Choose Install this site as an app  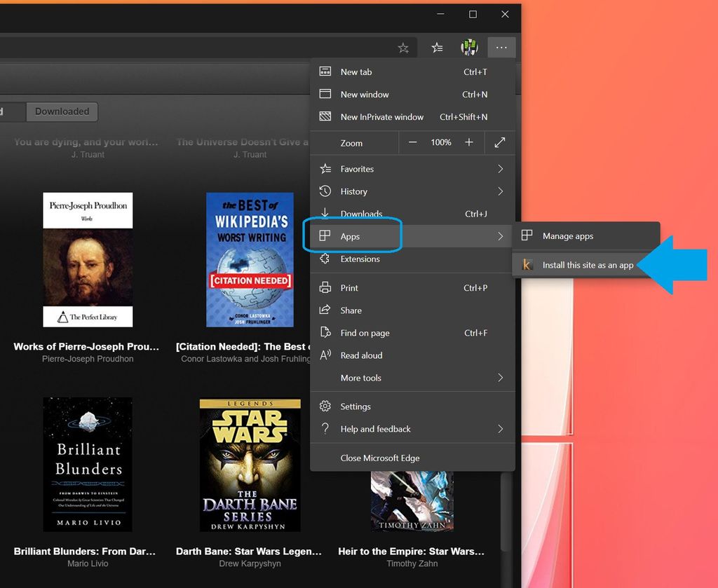588,265
